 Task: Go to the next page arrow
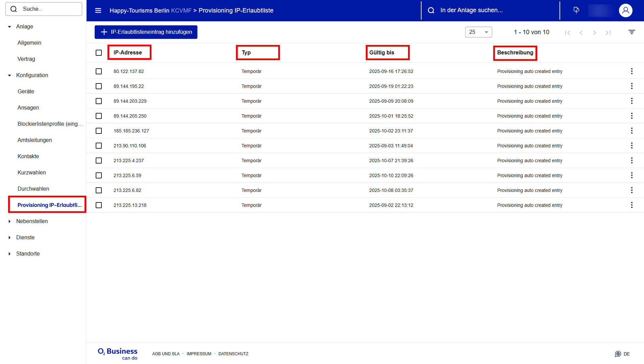(594, 32)
